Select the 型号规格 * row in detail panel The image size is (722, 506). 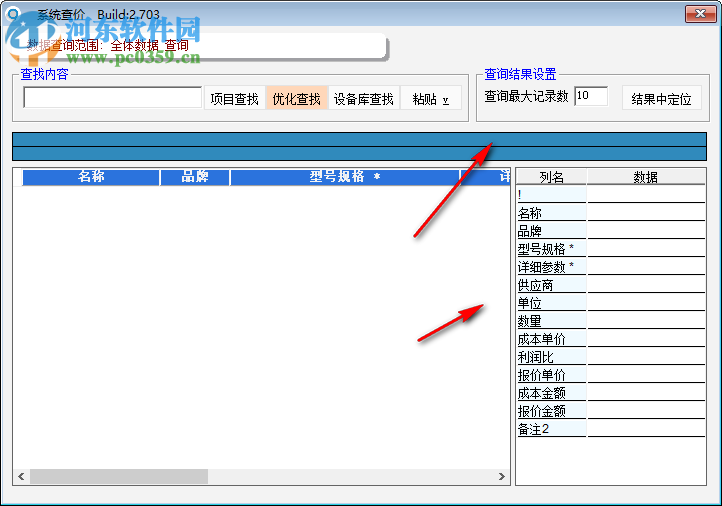pyautogui.click(x=611, y=248)
